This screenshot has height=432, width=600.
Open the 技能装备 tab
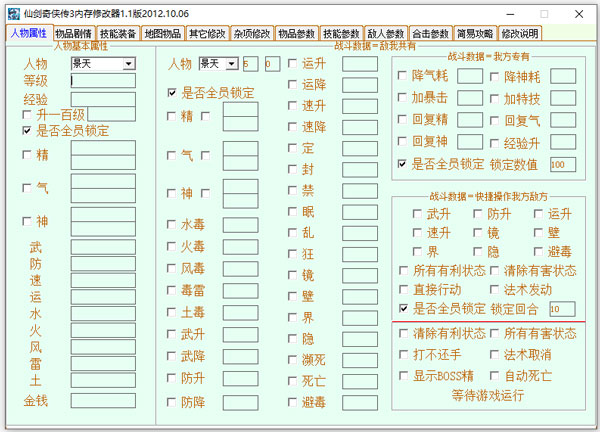[x=119, y=33]
